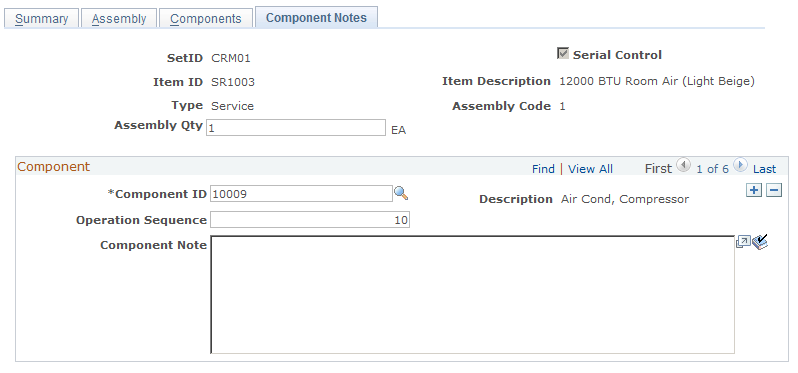
Task: Focus the Assembly Qty field
Action: (296, 128)
